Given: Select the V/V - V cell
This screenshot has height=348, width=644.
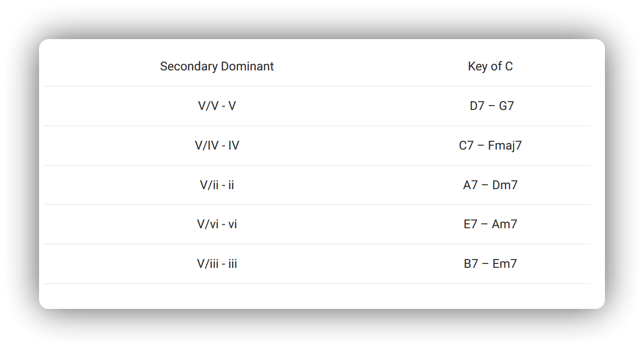Looking at the screenshot, I should tap(217, 106).
